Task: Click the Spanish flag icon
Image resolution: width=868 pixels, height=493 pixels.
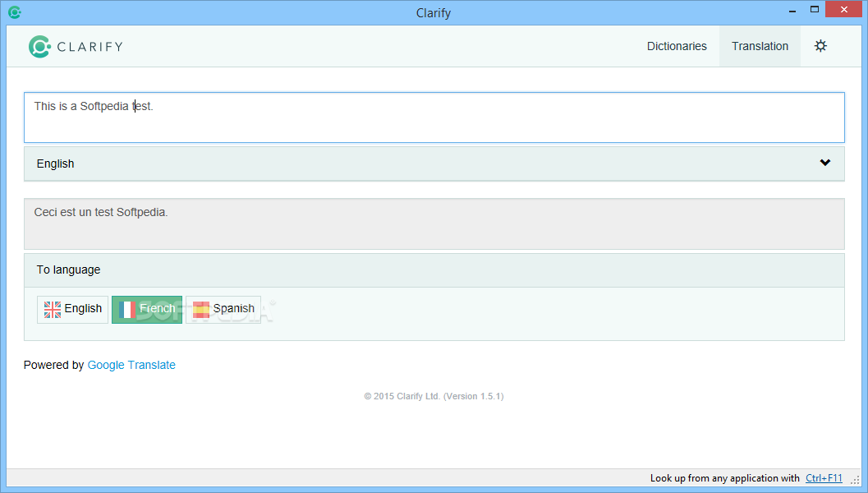Action: coord(201,310)
